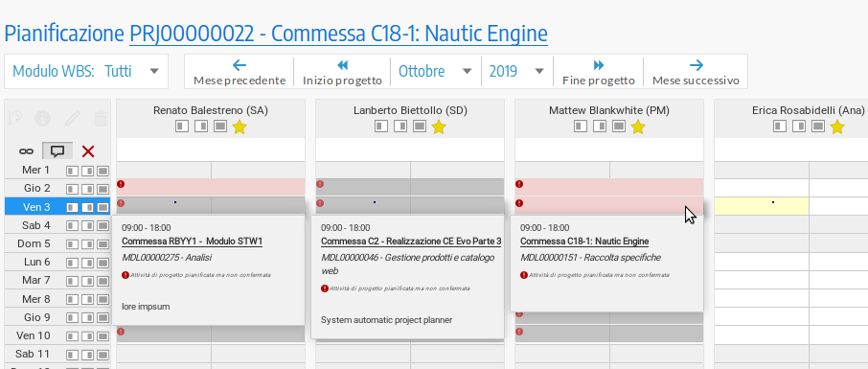Open the Commessa C2 Realizzazione CE Evo link
Image resolution: width=868 pixels, height=369 pixels.
pos(411,242)
